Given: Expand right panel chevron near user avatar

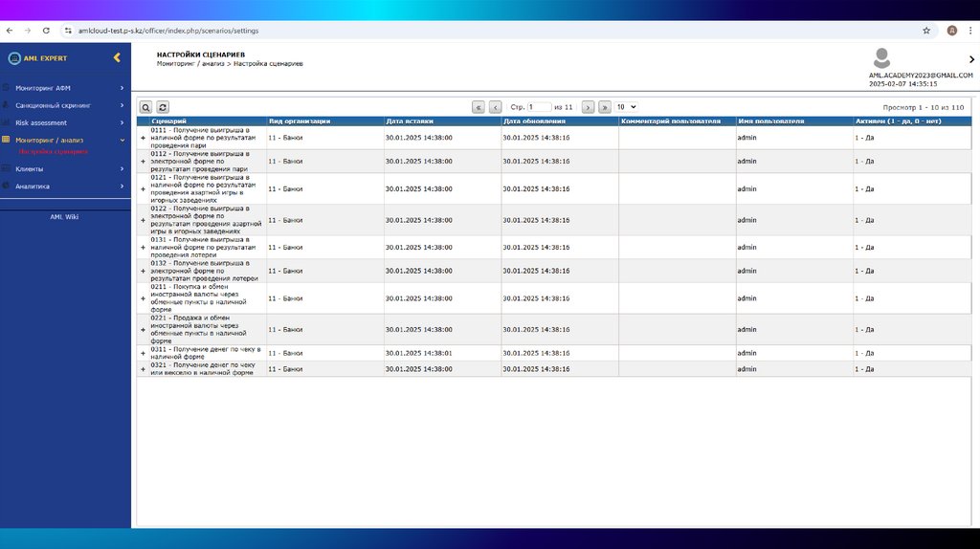Looking at the screenshot, I should coord(971,59).
